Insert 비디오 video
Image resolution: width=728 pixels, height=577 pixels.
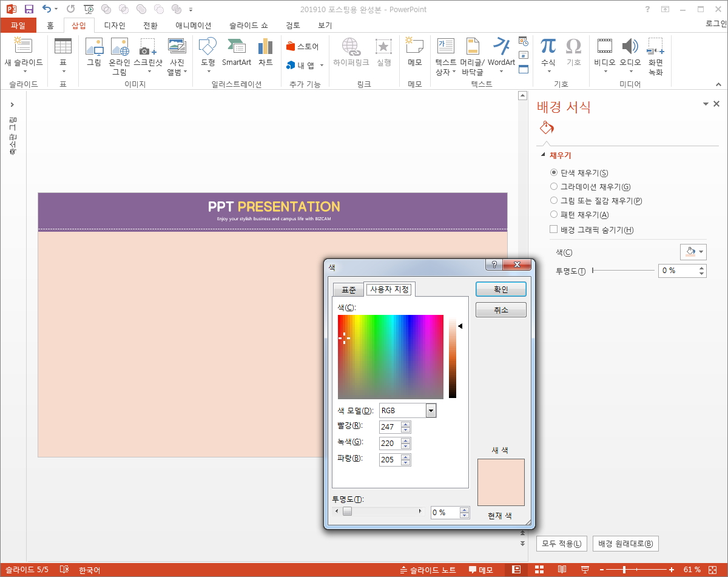605,55
